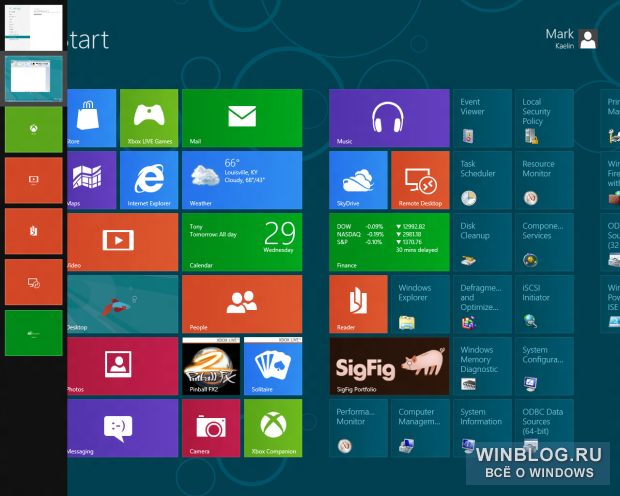This screenshot has width=620, height=496.
Task: Launch the Solitaire tile
Action: (273, 366)
